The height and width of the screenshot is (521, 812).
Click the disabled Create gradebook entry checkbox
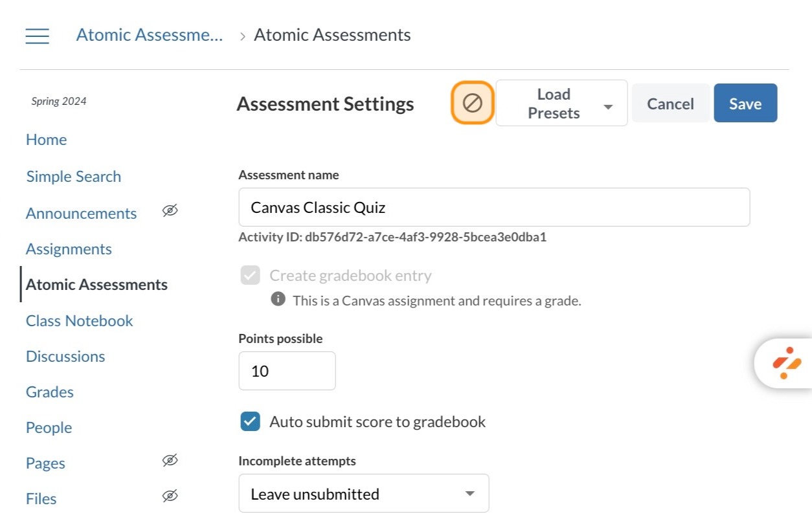point(250,276)
